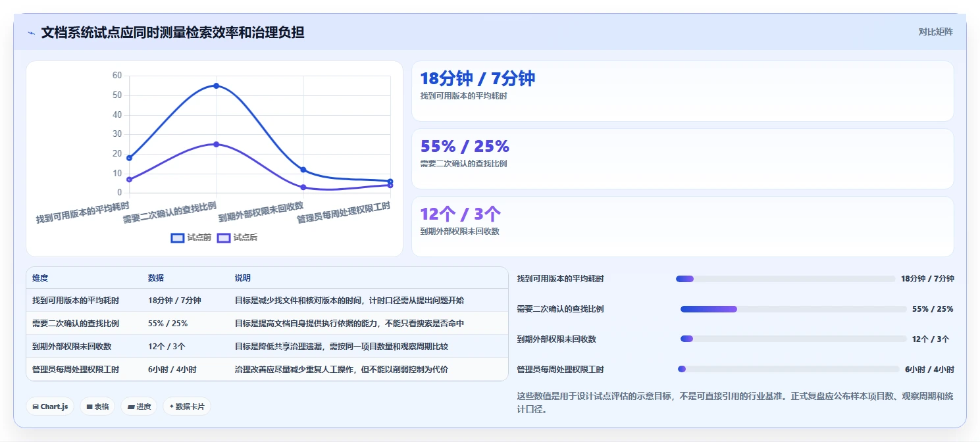980x442 pixels.
Task: Click the 试点前 data point at 12
Action: tap(303, 170)
